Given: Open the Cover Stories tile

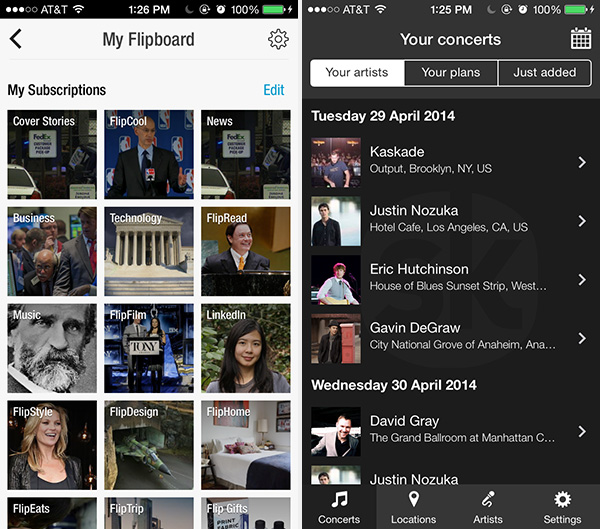Looking at the screenshot, I should coord(52,155).
